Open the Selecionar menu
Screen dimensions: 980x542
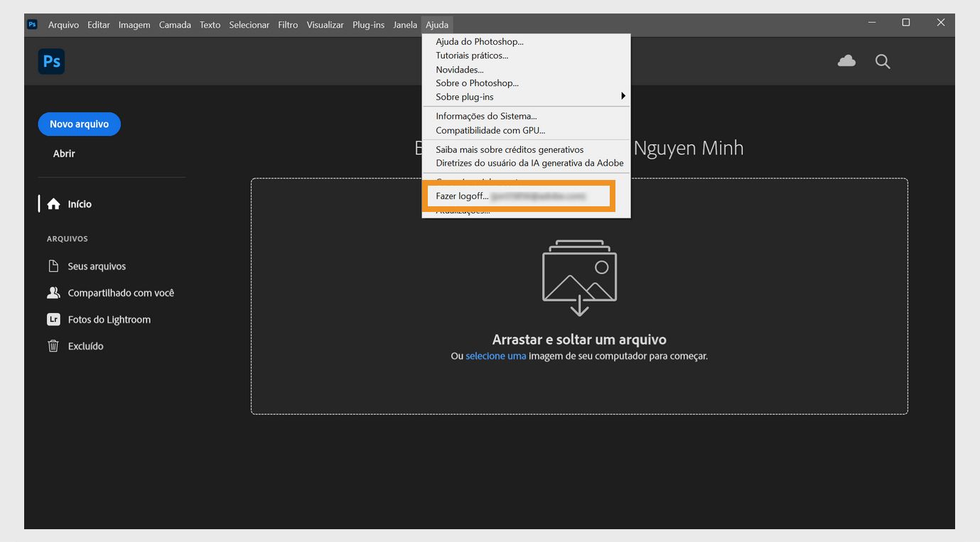coord(249,25)
